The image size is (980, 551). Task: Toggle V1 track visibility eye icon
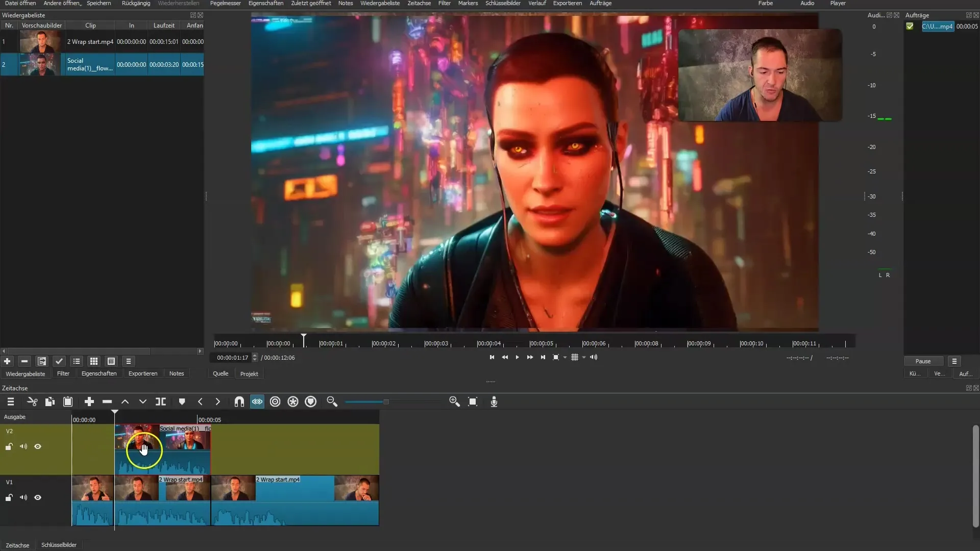point(38,497)
